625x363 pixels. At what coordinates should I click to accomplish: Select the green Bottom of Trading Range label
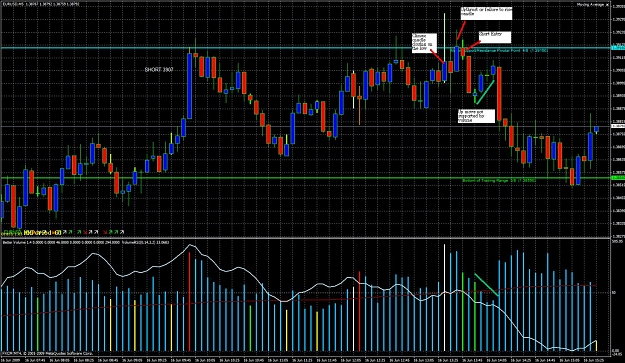[x=499, y=181]
